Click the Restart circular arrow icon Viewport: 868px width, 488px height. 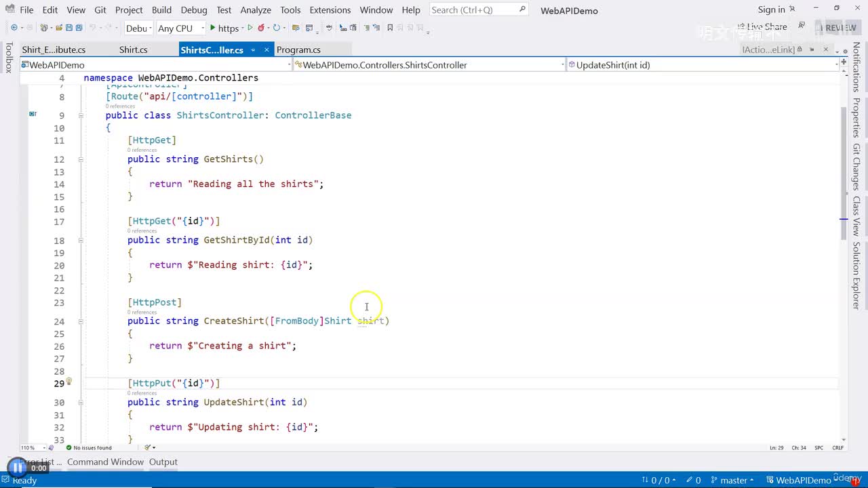coord(276,28)
